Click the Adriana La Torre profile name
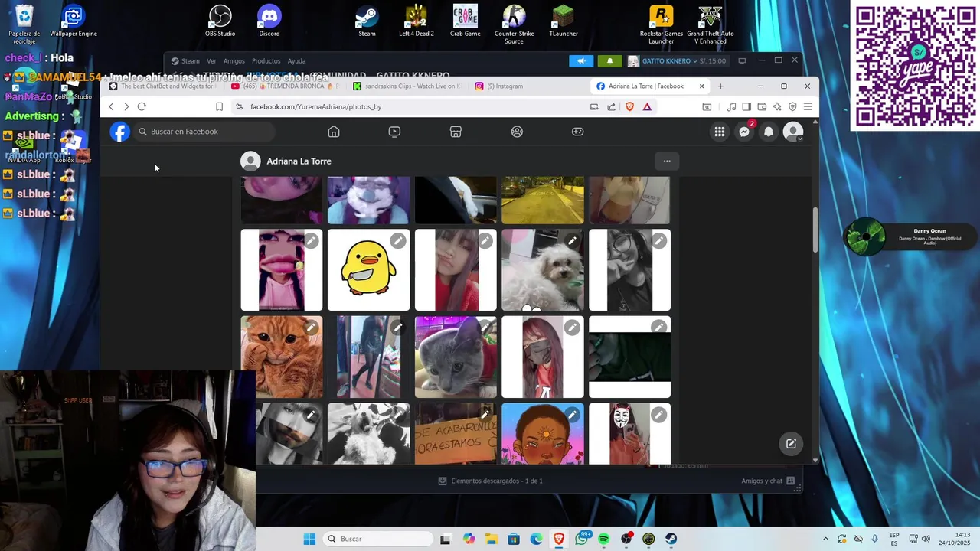 point(299,161)
